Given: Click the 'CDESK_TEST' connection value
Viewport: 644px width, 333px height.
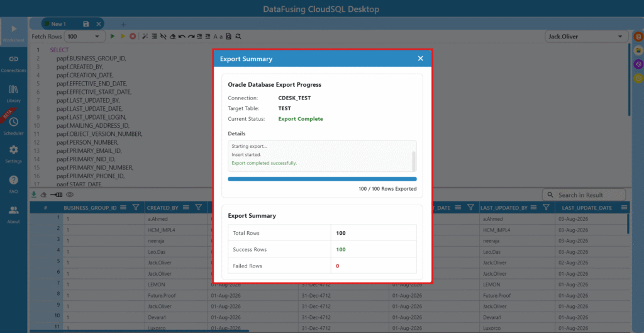Looking at the screenshot, I should pyautogui.click(x=294, y=98).
